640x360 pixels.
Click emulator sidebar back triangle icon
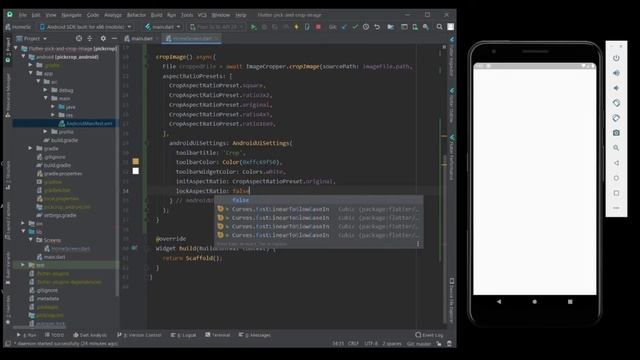coord(616,163)
